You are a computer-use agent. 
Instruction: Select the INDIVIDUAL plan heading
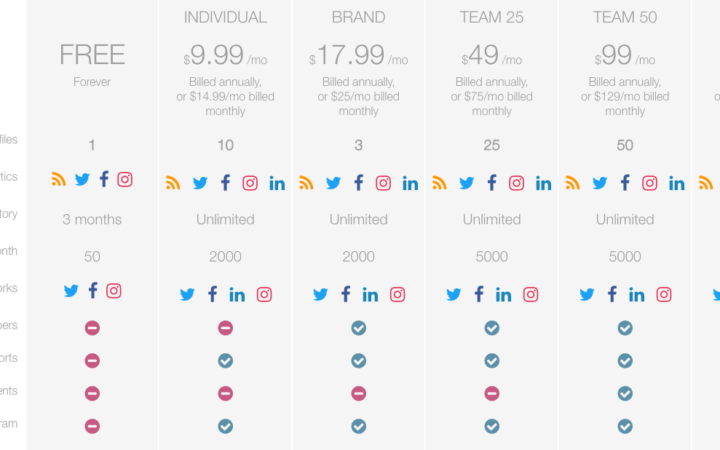pyautogui.click(x=225, y=18)
